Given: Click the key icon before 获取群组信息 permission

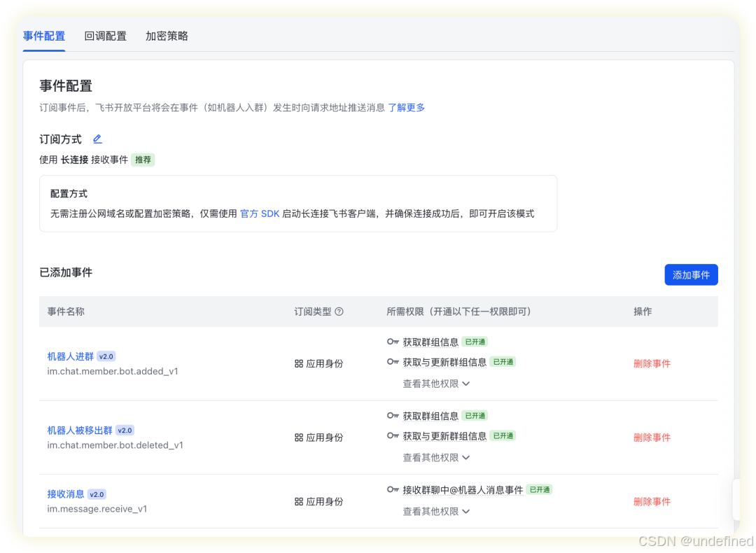Looking at the screenshot, I should click(393, 342).
